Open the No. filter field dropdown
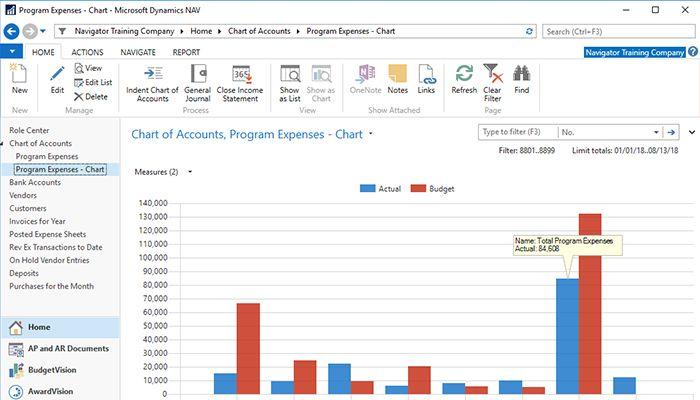Screen dimensions: 700x400 click(x=656, y=132)
